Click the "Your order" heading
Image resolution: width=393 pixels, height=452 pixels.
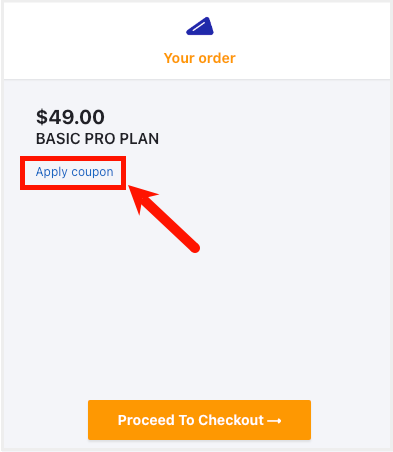pyautogui.click(x=200, y=58)
